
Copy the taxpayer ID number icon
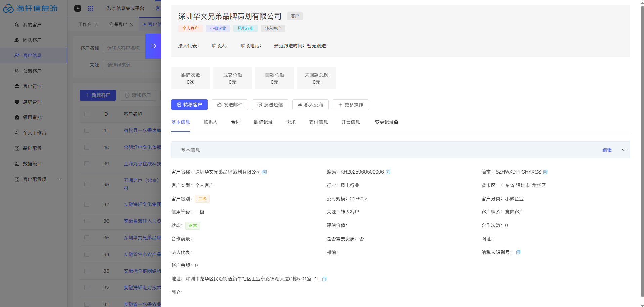tap(518, 252)
